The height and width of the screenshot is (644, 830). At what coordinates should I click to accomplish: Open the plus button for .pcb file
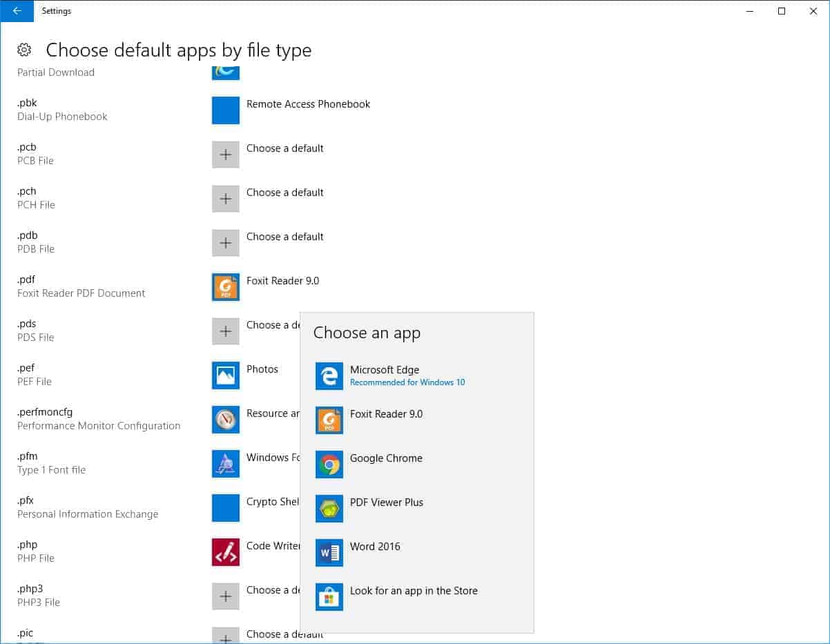226,155
